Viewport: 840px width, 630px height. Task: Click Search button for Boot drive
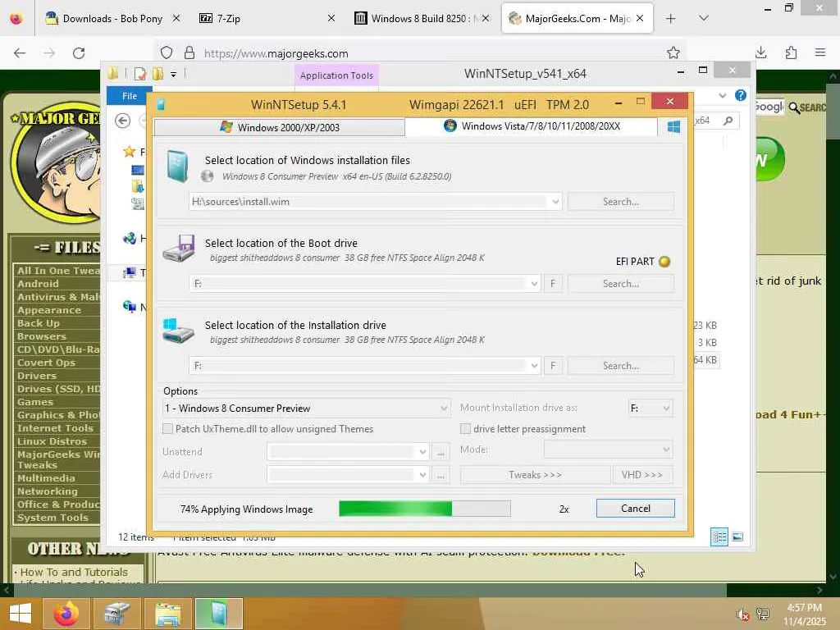621,283
